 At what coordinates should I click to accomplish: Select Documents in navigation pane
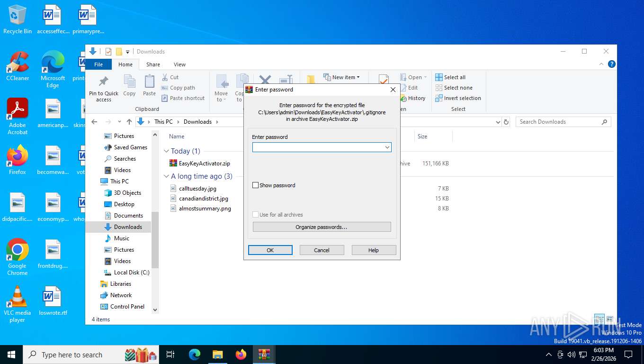pyautogui.click(x=128, y=216)
